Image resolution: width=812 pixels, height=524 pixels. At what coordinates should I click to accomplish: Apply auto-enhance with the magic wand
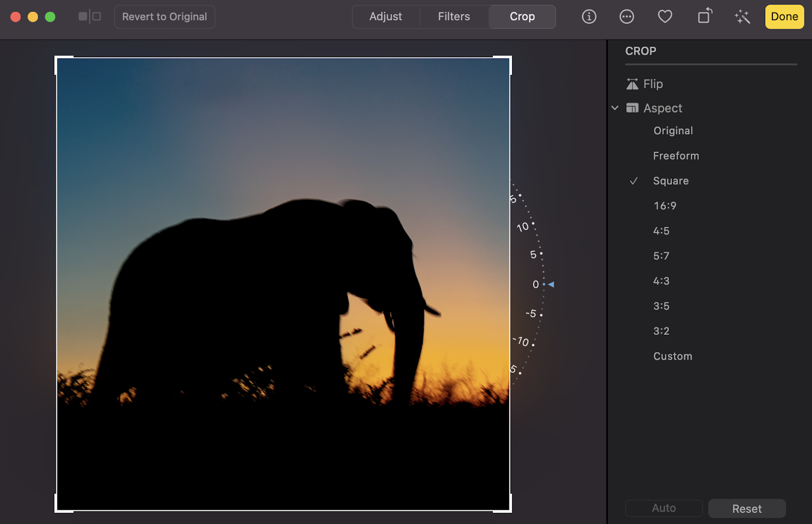pyautogui.click(x=742, y=16)
